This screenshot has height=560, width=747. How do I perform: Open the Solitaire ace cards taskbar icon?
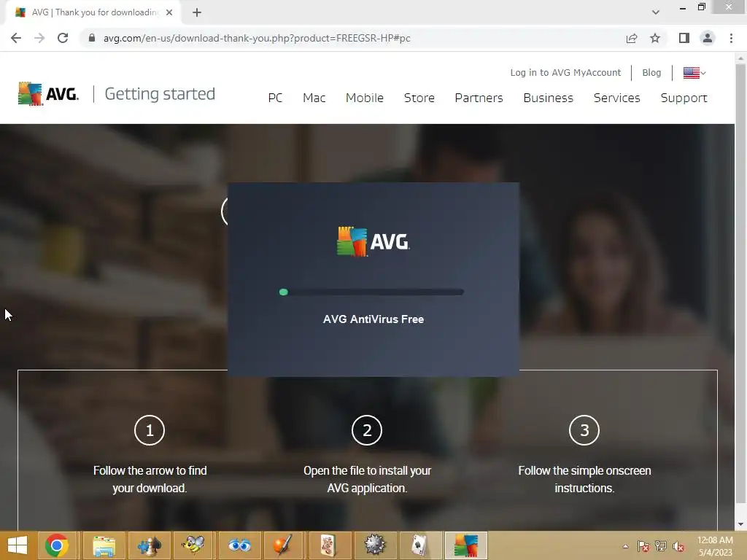tap(419, 545)
